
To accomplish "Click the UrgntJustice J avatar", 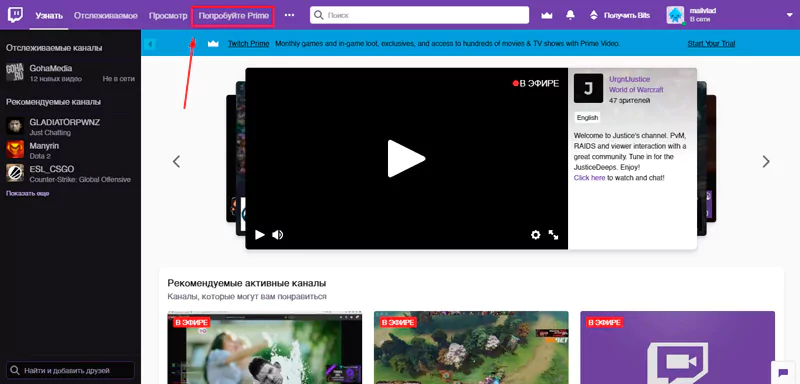I will click(588, 88).
